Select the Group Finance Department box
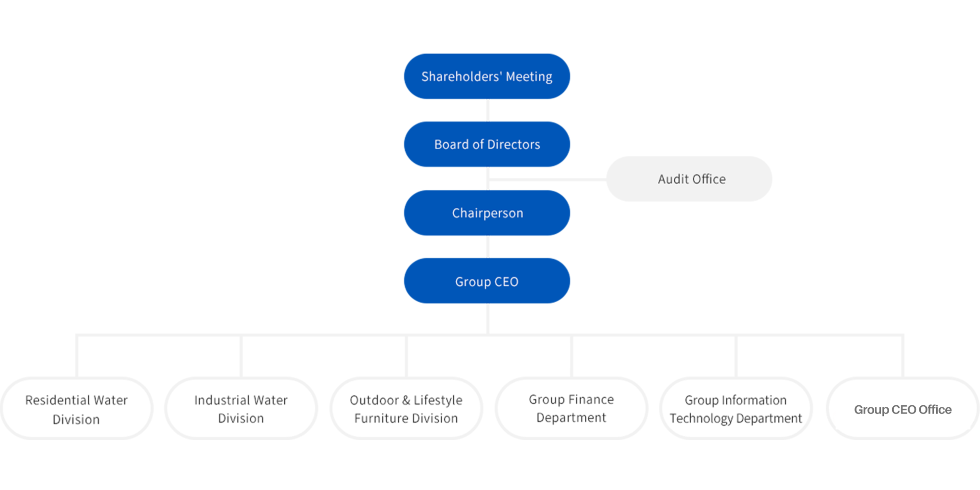The height and width of the screenshot is (490, 980). pos(571,409)
